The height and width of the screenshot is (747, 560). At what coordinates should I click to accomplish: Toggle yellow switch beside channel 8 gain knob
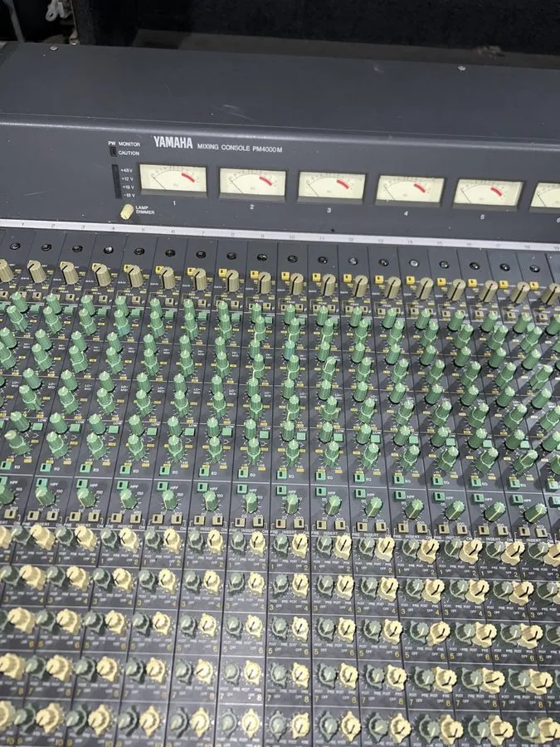point(222,273)
